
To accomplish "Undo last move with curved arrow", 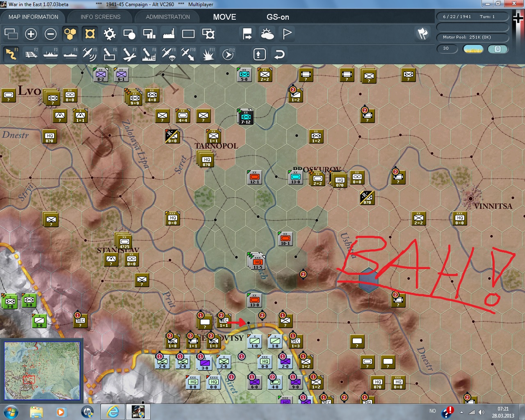I will (279, 54).
